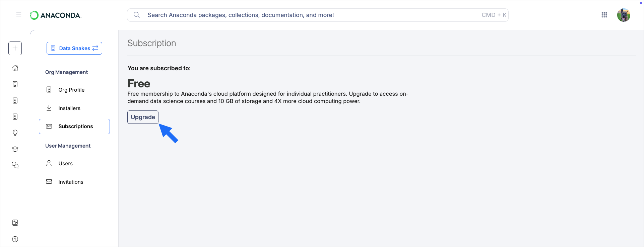Click the swap arrows beside Data Snakes
The image size is (644, 247).
coord(95,48)
